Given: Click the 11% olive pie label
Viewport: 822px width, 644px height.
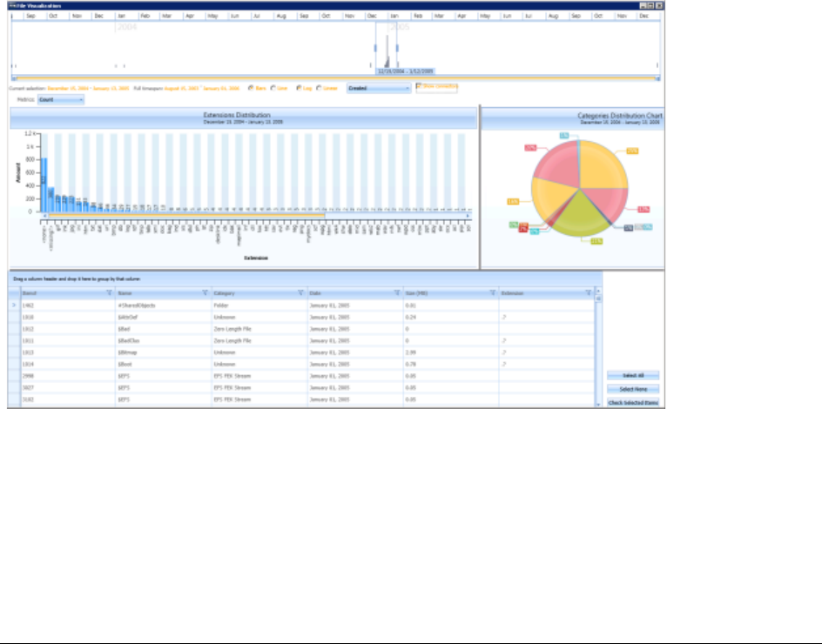Looking at the screenshot, I should pos(596,241).
